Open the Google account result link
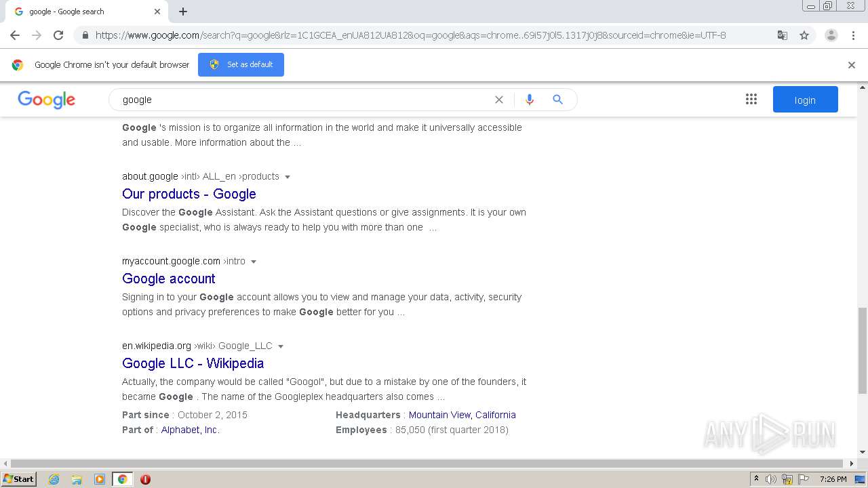 tap(169, 279)
